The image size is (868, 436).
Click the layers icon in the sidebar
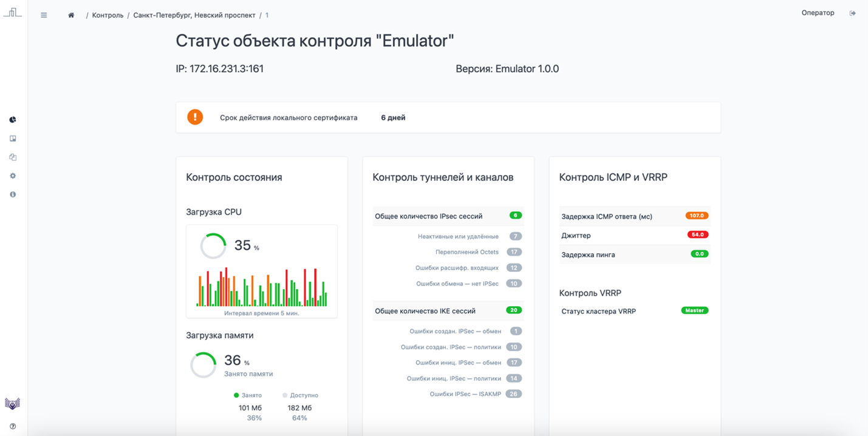click(x=12, y=157)
